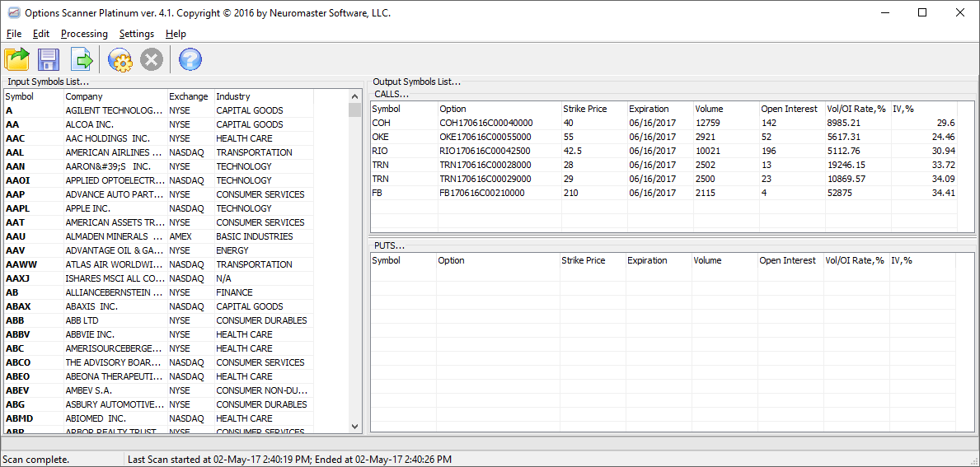980x467 pixels.
Task: Select RIO call option row
Action: click(663, 151)
